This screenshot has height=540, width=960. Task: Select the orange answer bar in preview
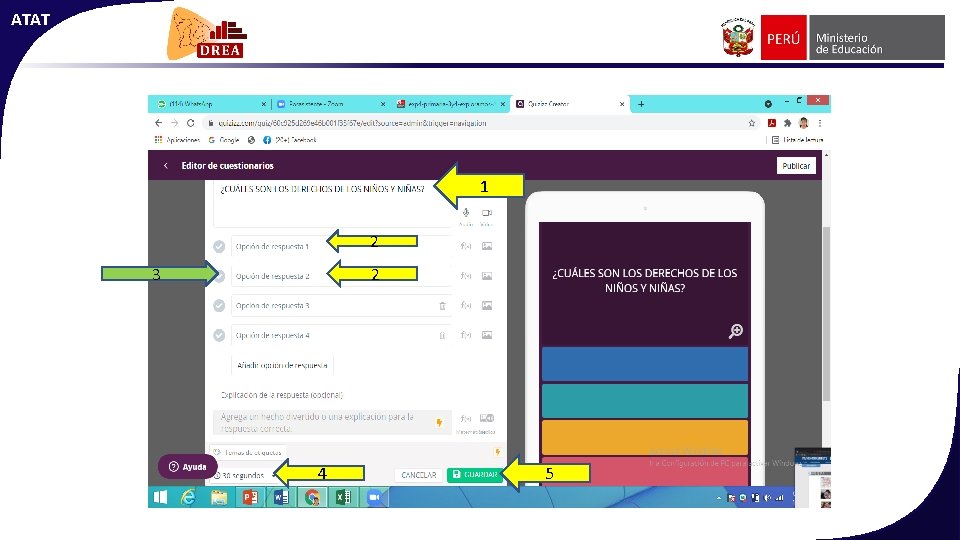pos(645,437)
